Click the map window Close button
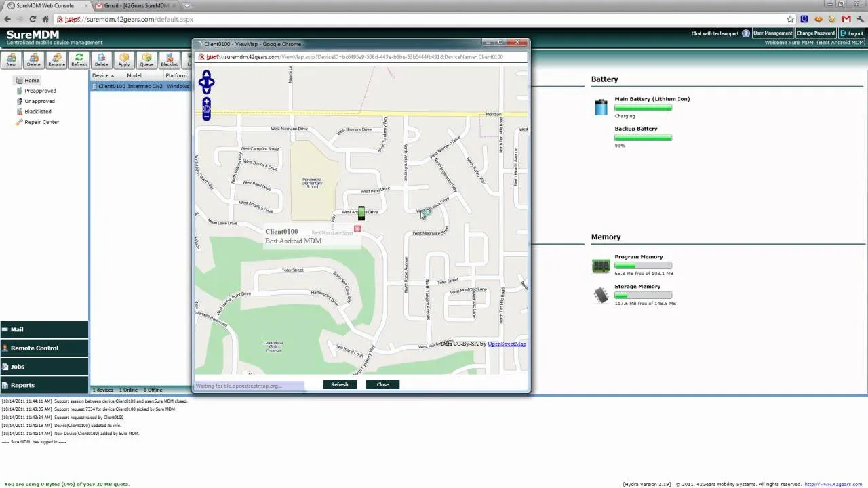Image resolution: width=868 pixels, height=488 pixels. (x=383, y=384)
